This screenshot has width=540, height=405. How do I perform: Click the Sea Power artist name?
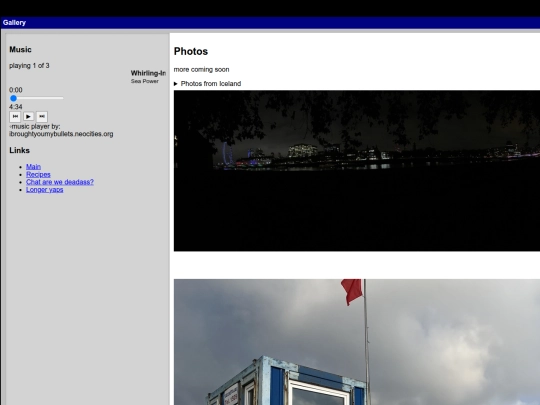[145, 81]
